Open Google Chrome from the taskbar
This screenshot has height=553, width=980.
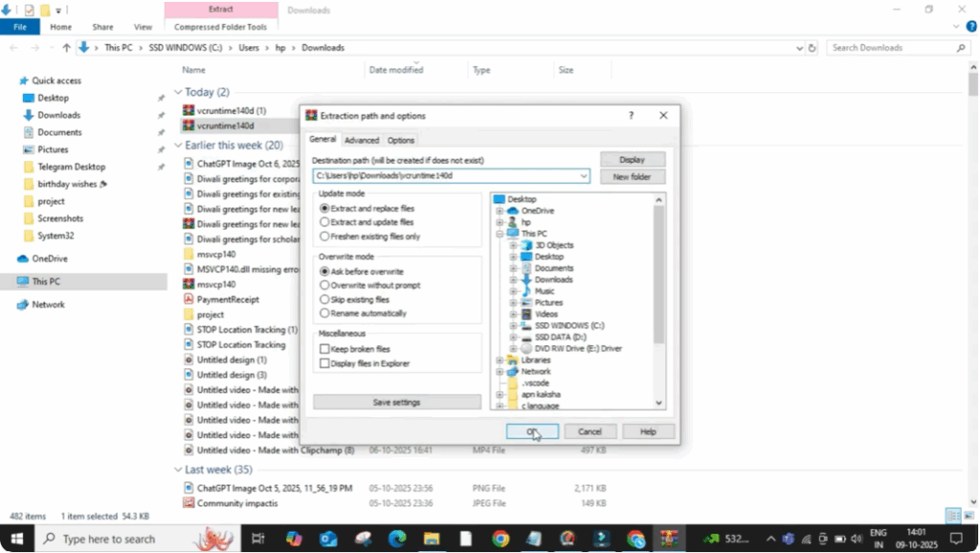499,539
